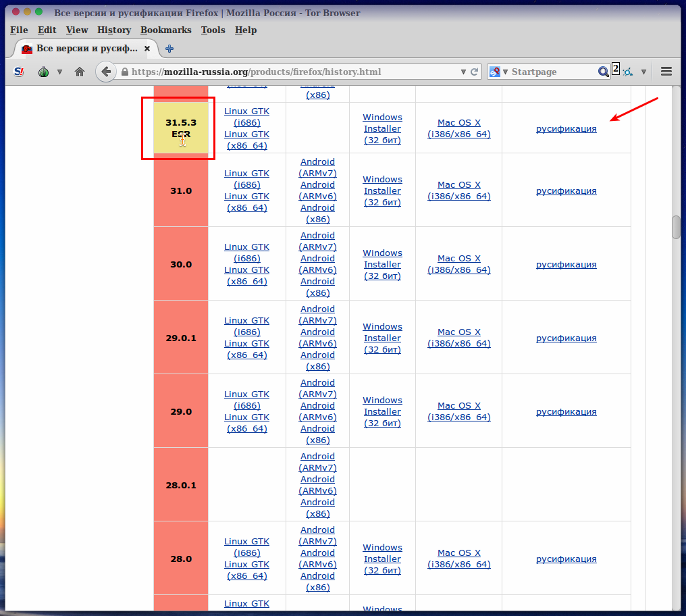Download Linux GTK (x86_64) for version 30.0
The width and height of the screenshot is (686, 616).
(246, 276)
